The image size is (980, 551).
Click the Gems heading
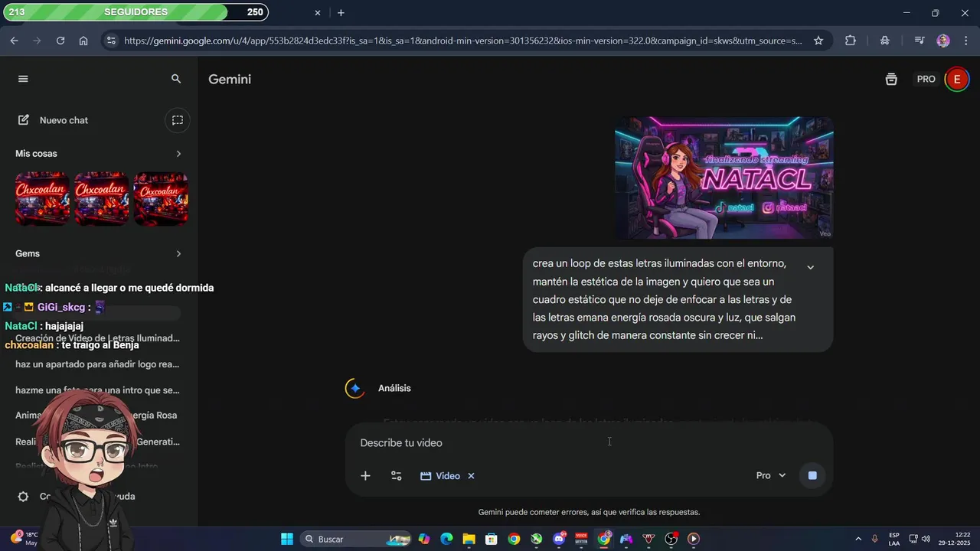pos(28,253)
